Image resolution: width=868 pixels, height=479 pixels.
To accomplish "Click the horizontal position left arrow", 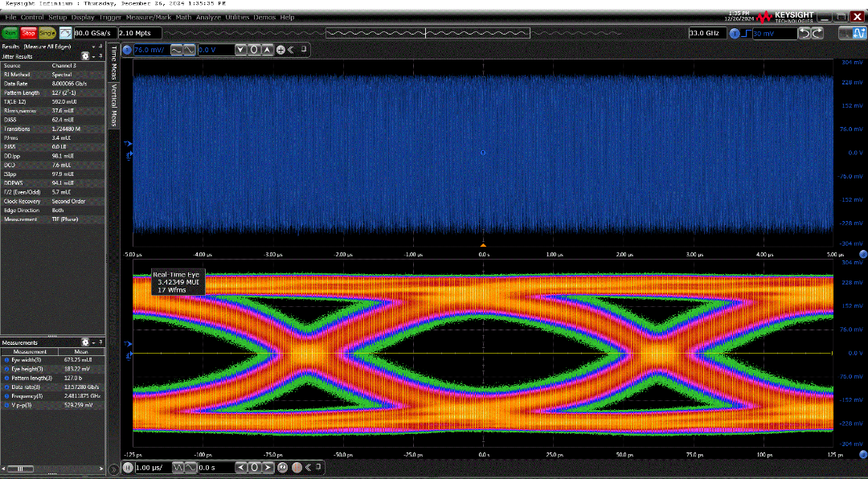I will click(x=241, y=468).
